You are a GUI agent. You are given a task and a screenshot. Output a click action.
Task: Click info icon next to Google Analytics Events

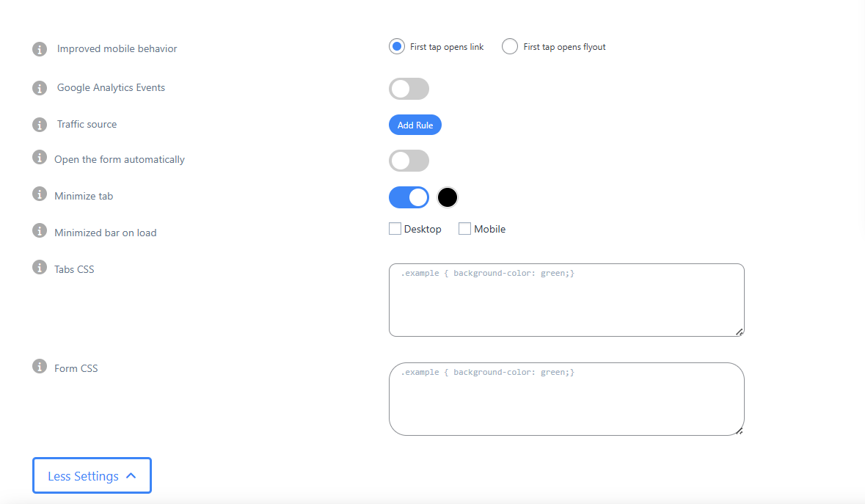[40, 88]
